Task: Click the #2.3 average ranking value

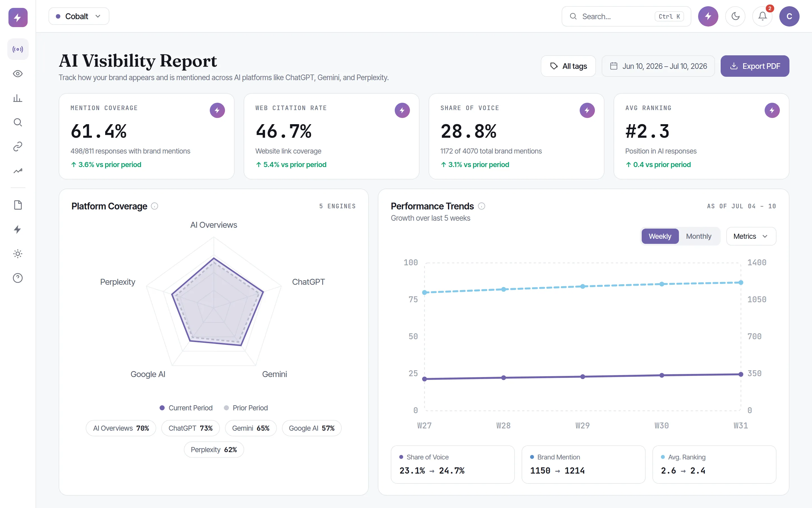Action: pos(647,131)
